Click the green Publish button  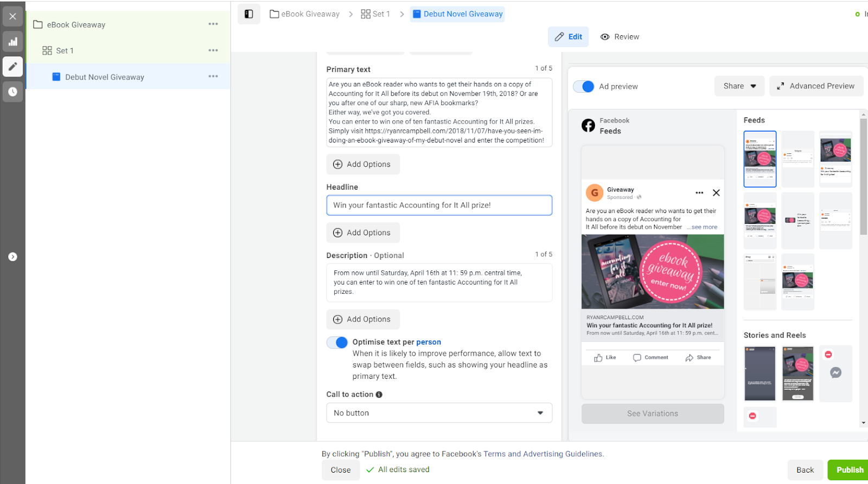pos(849,470)
